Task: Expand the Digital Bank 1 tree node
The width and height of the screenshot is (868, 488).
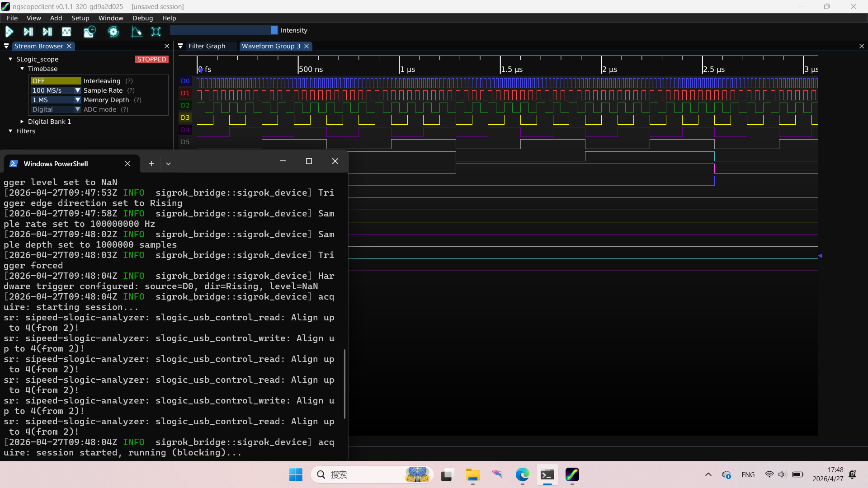Action: (22, 122)
